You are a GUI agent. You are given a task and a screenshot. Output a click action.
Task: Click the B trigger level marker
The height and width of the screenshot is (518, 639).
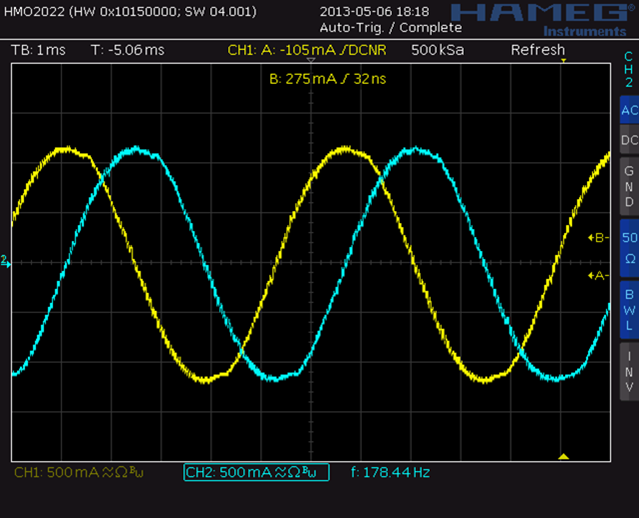point(598,238)
